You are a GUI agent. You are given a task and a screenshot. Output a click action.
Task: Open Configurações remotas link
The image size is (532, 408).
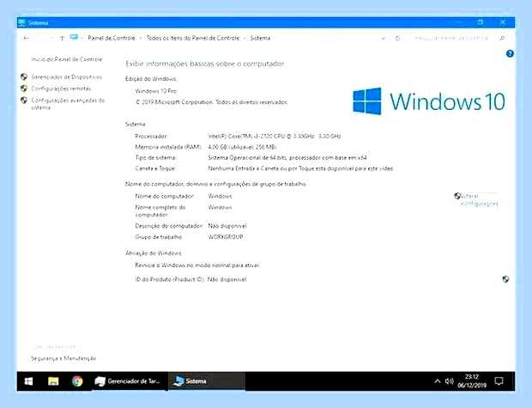[x=61, y=88]
